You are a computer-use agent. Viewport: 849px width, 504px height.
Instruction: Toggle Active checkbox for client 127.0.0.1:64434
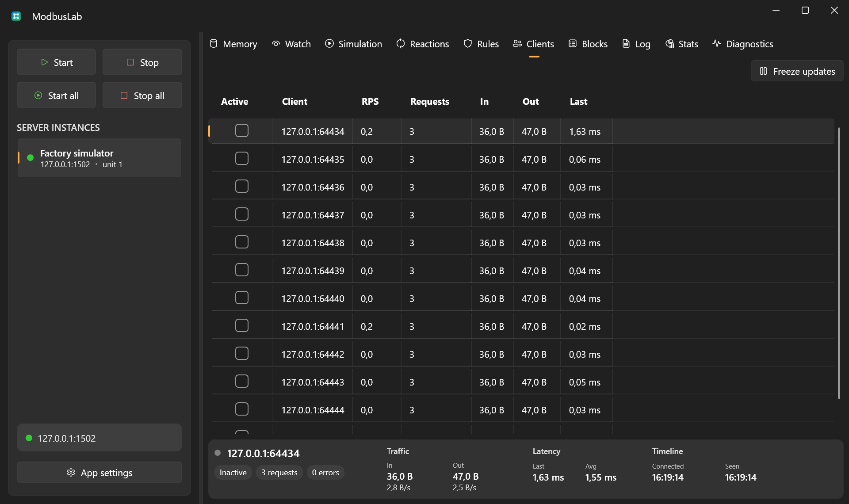pos(242,130)
